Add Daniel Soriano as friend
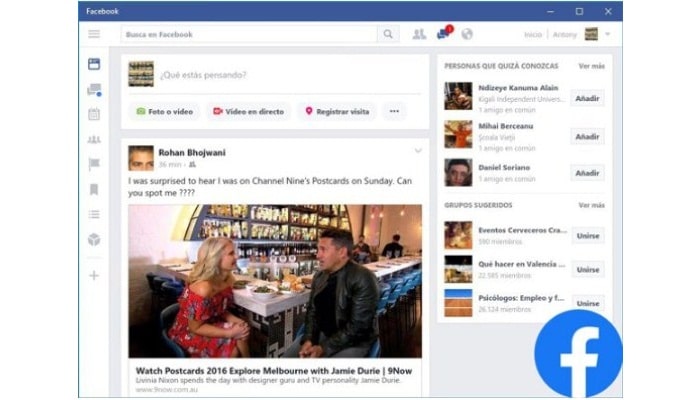700x400 pixels. pos(587,173)
